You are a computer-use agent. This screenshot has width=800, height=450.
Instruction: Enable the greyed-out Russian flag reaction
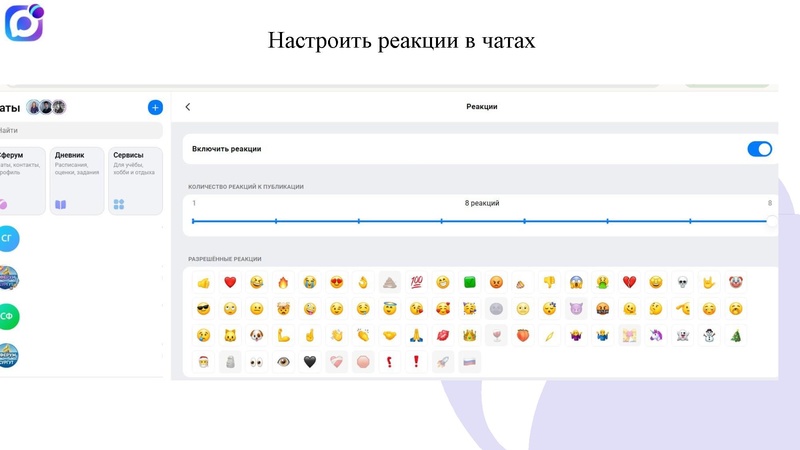[469, 362]
